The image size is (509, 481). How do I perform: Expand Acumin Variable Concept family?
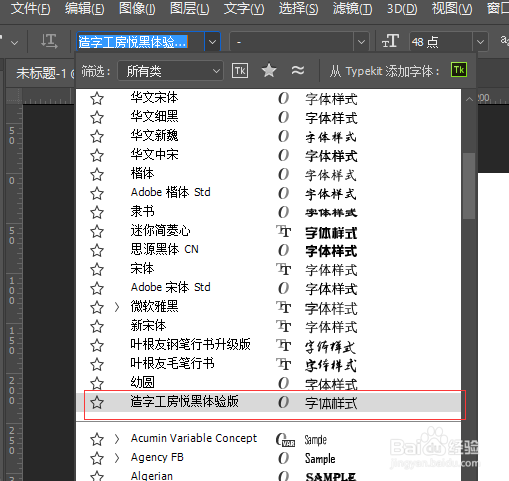(x=117, y=439)
